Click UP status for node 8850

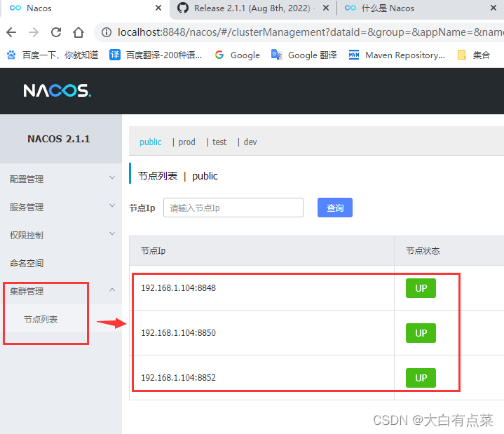click(x=421, y=333)
